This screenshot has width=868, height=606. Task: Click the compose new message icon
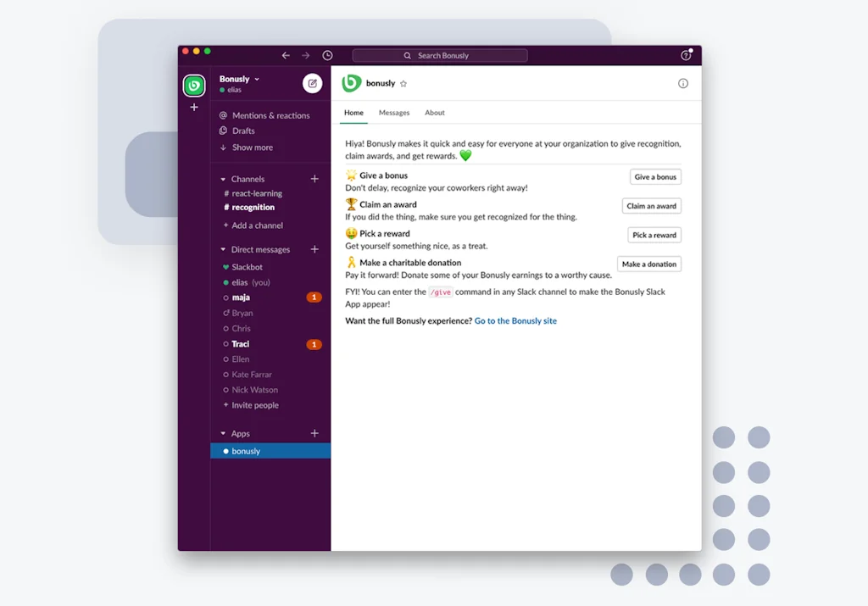point(313,83)
